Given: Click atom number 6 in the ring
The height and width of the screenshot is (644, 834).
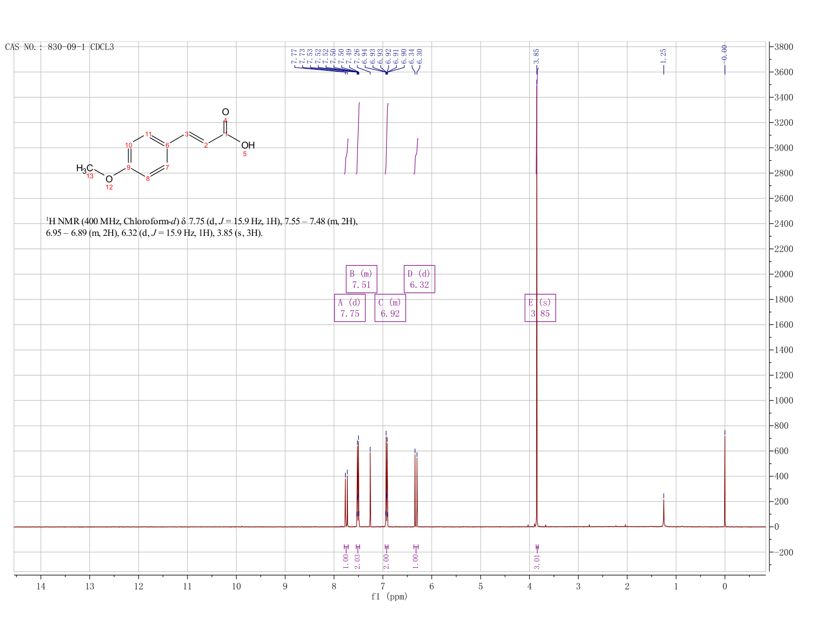Looking at the screenshot, I should pyautogui.click(x=167, y=145).
